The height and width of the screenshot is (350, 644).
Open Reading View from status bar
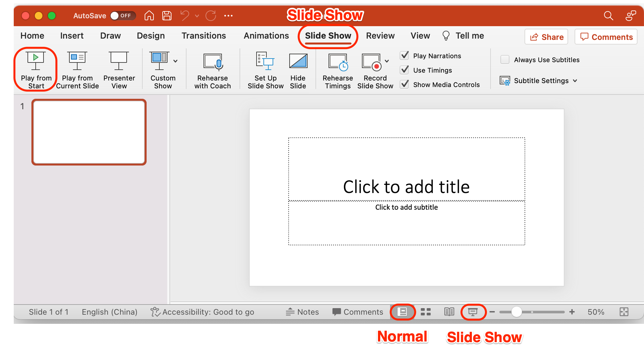(x=449, y=312)
